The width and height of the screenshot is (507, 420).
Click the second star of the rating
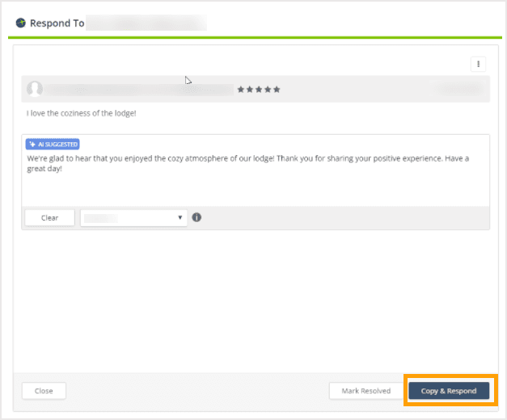[x=250, y=89]
